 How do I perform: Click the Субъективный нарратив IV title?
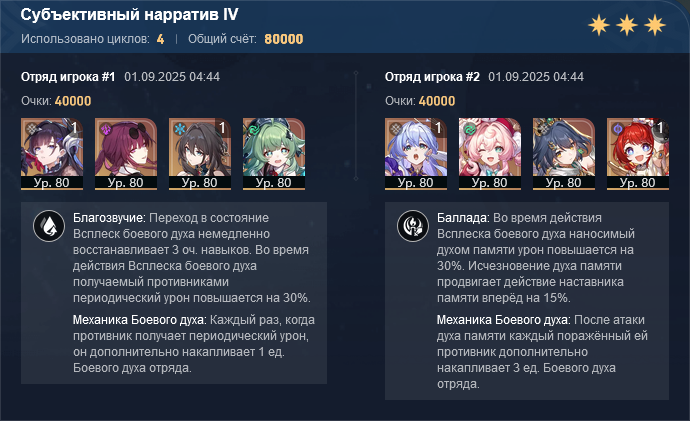[129, 15]
